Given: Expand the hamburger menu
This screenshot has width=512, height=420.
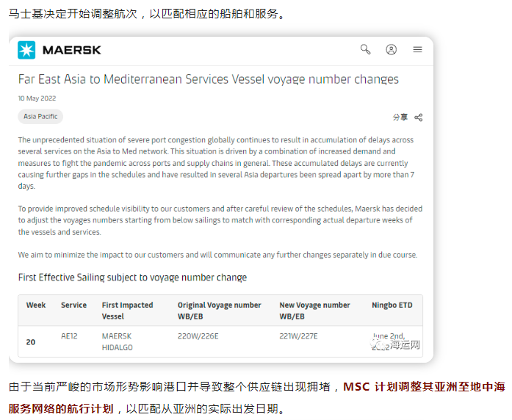Looking at the screenshot, I should [418, 50].
